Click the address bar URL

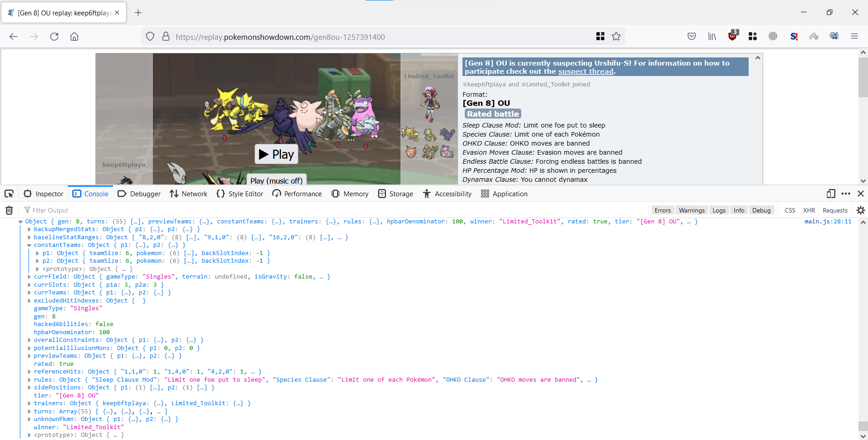pos(280,37)
